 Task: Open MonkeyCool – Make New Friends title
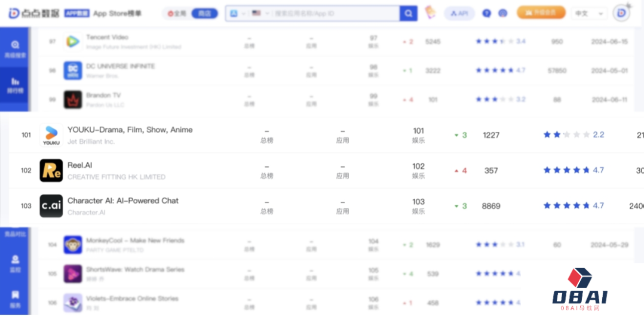pos(135,240)
